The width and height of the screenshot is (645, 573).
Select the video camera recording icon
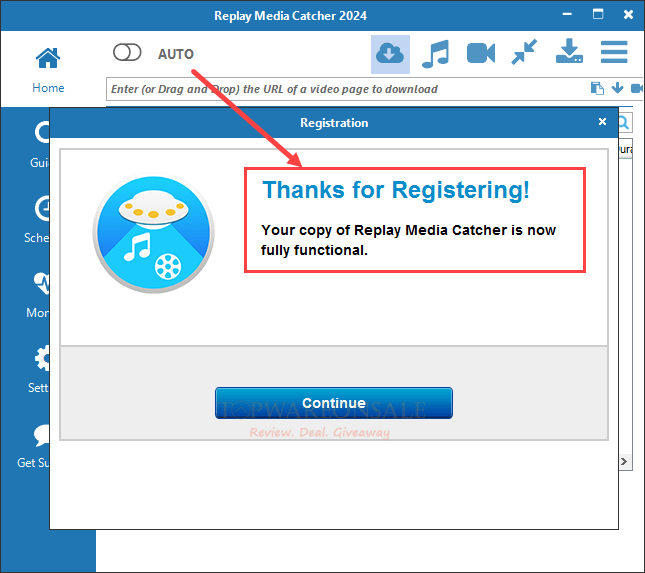coord(481,53)
